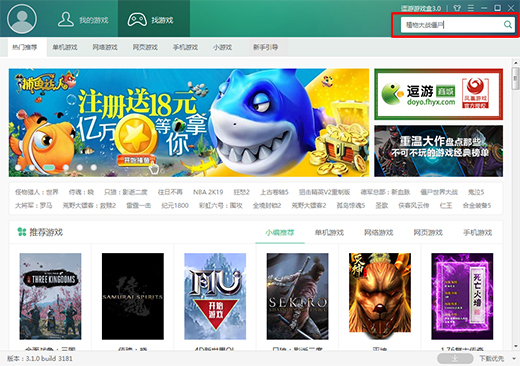Select the active green carousel indicator
The image size is (520, 366).
pos(49,167)
